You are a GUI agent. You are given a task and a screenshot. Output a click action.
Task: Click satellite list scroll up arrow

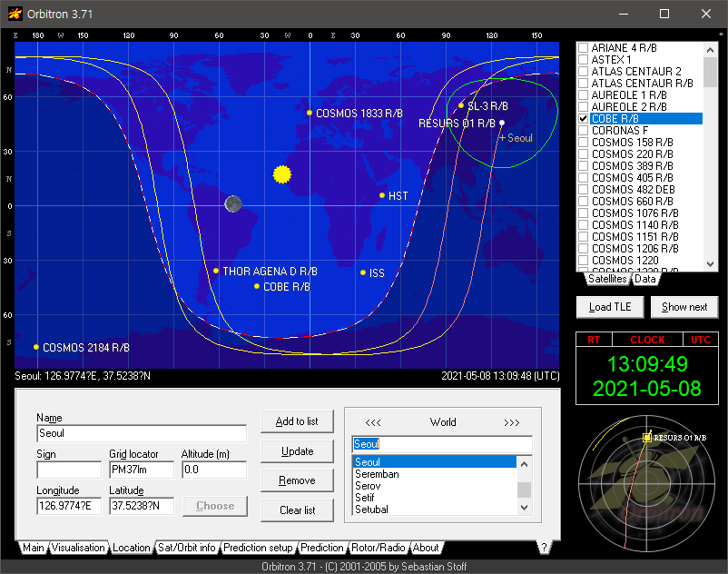[x=710, y=49]
